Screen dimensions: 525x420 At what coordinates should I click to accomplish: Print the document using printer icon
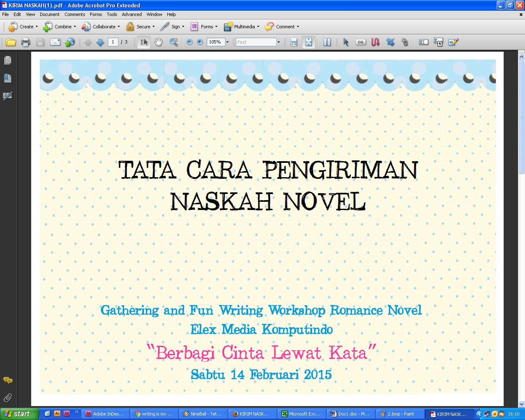26,42
